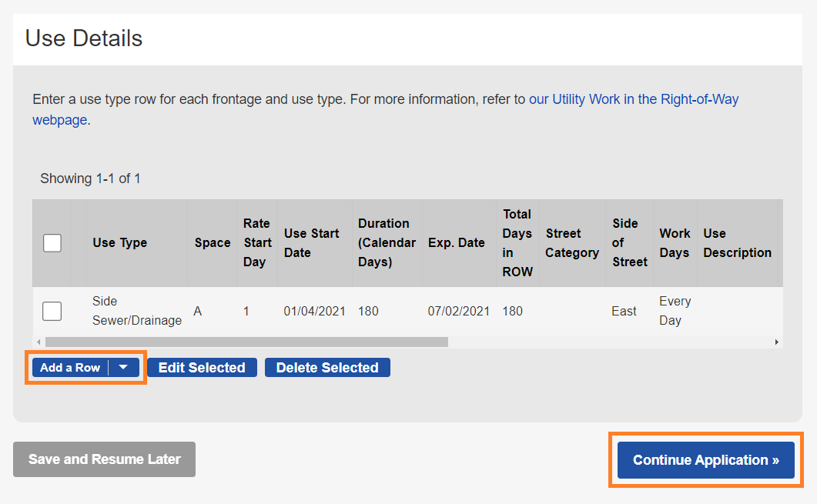The image size is (817, 504).
Task: Check the select-all header checkbox
Action: (x=52, y=243)
